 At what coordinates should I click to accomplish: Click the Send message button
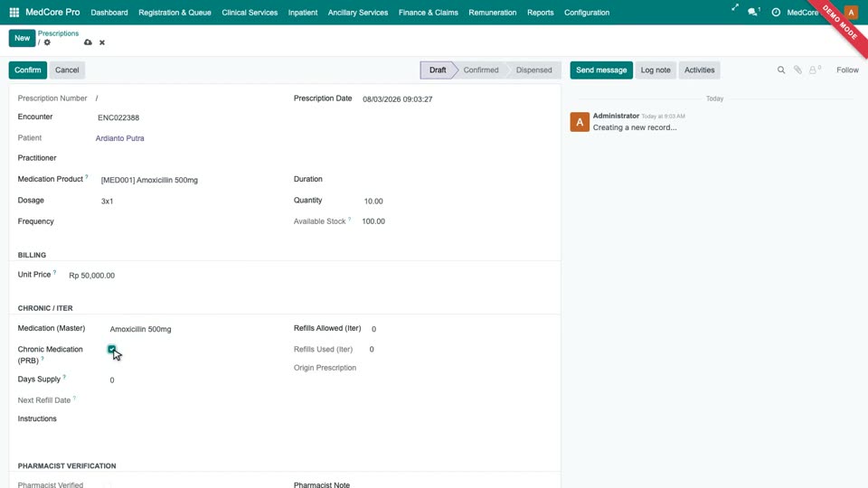601,70
